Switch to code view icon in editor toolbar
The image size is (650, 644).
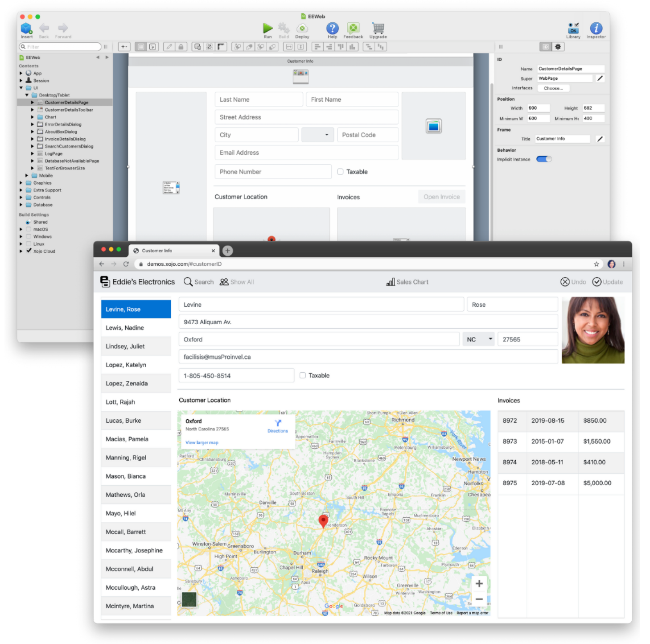[153, 47]
